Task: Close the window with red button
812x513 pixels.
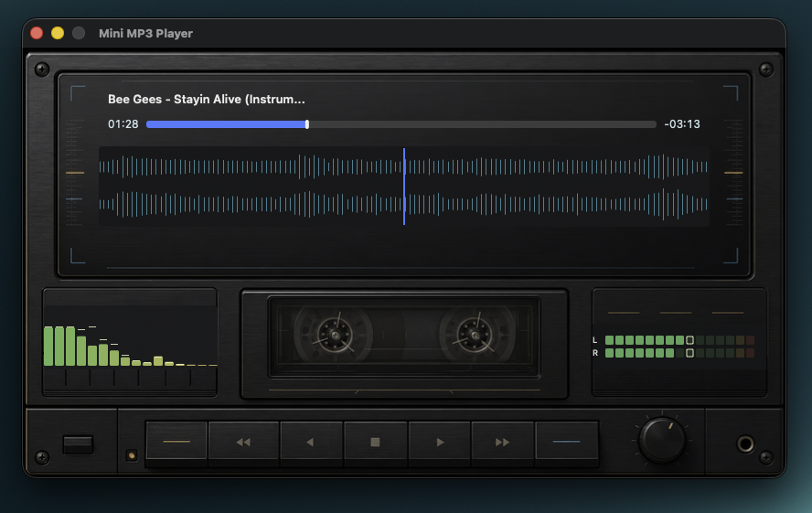Action: 37,33
